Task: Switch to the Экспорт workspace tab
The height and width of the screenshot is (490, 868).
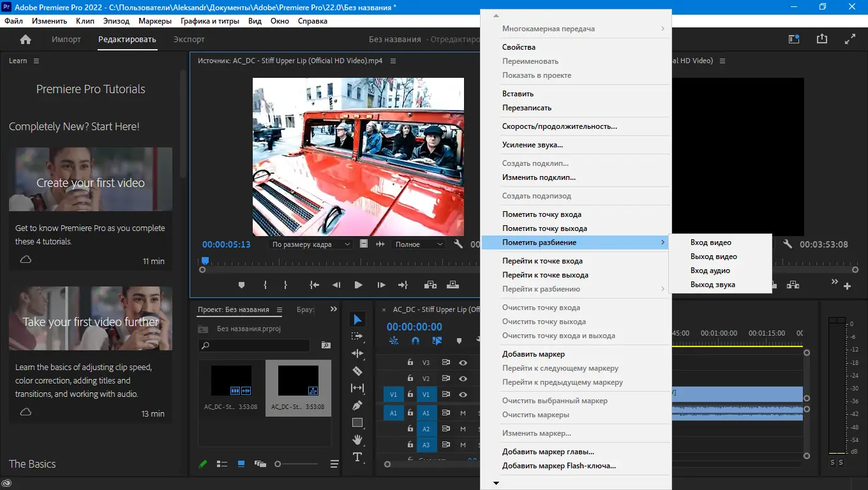Action: 189,40
